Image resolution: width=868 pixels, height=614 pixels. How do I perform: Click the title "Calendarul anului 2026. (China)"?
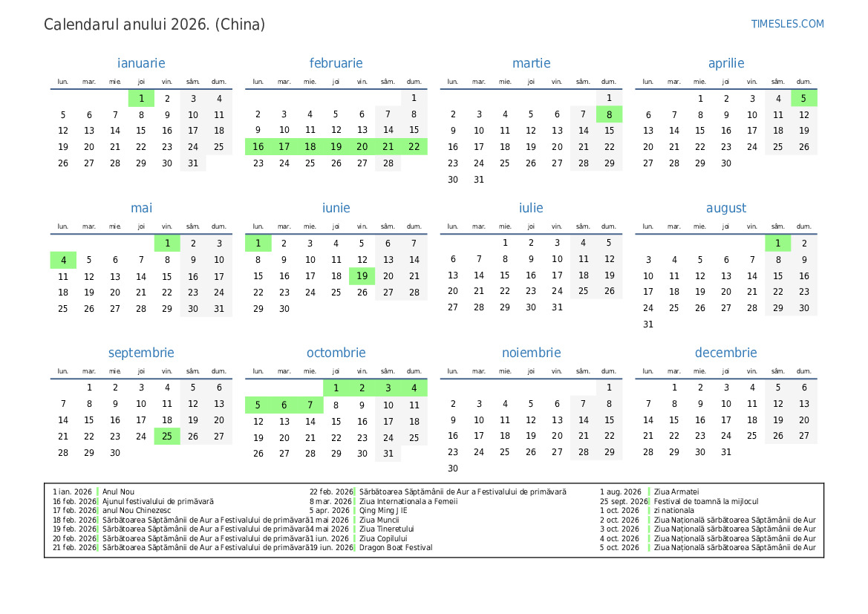pyautogui.click(x=154, y=25)
